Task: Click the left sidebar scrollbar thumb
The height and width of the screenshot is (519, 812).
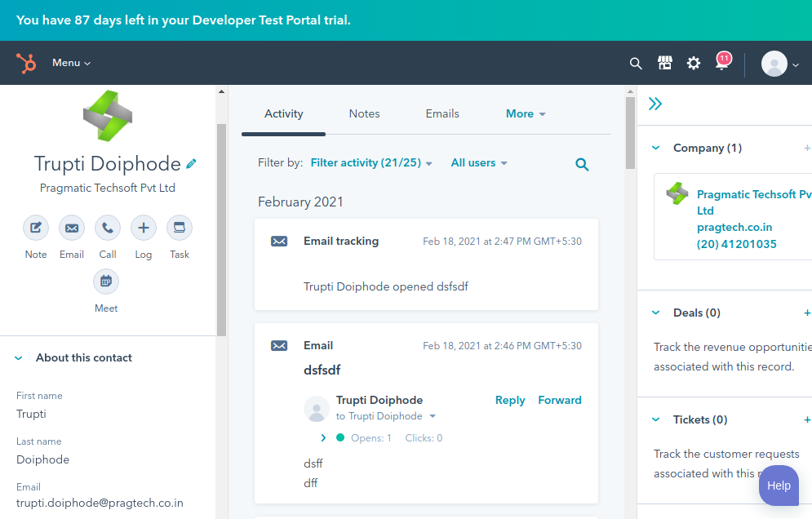Action: click(x=222, y=230)
